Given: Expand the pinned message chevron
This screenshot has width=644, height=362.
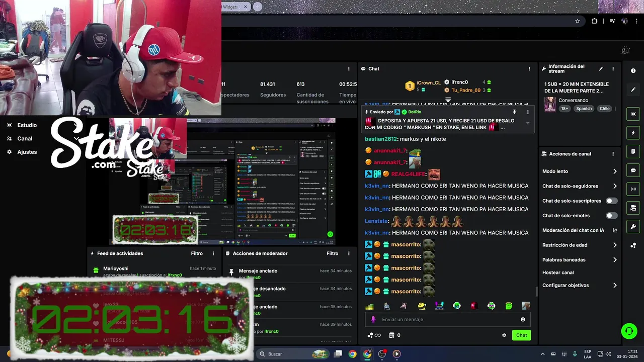Looking at the screenshot, I should tap(528, 123).
